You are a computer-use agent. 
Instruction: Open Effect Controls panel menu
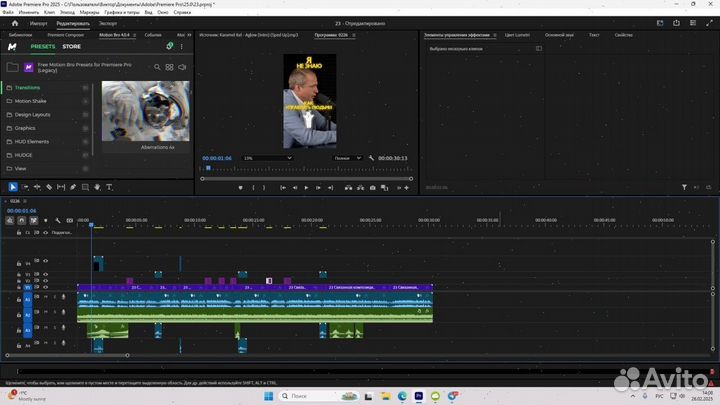tap(495, 35)
